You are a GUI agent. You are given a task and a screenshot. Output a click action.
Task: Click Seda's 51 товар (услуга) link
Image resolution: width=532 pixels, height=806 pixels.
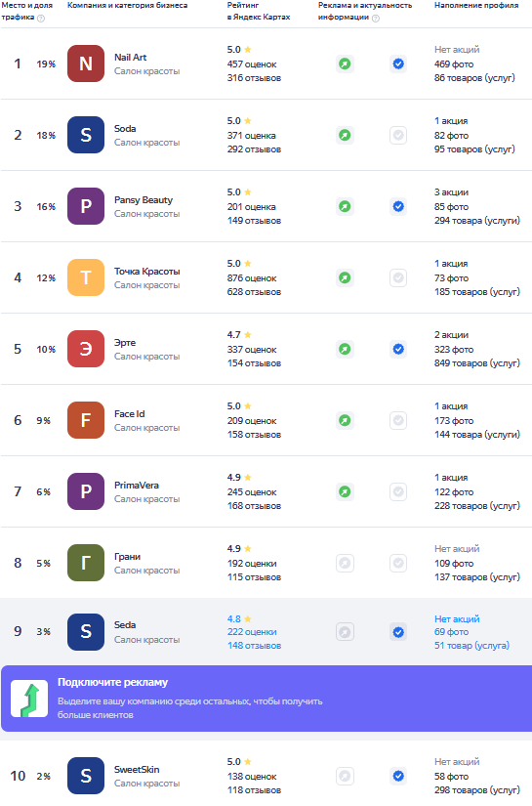(471, 645)
